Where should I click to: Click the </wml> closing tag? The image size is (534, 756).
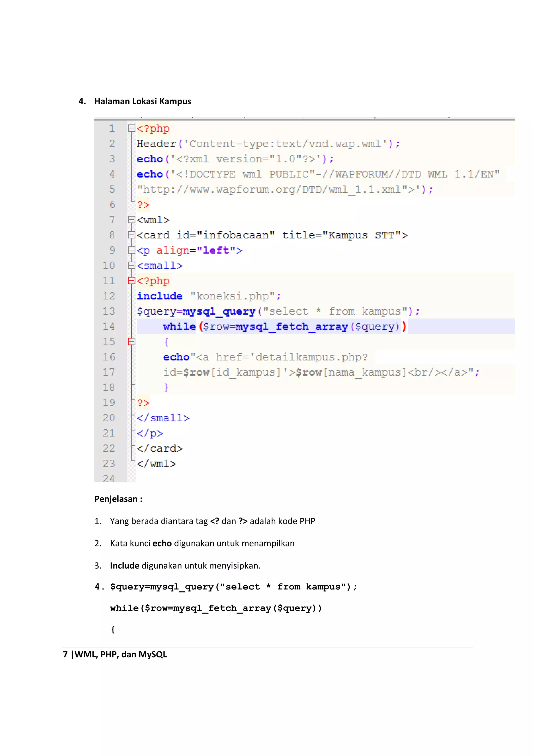tap(156, 464)
